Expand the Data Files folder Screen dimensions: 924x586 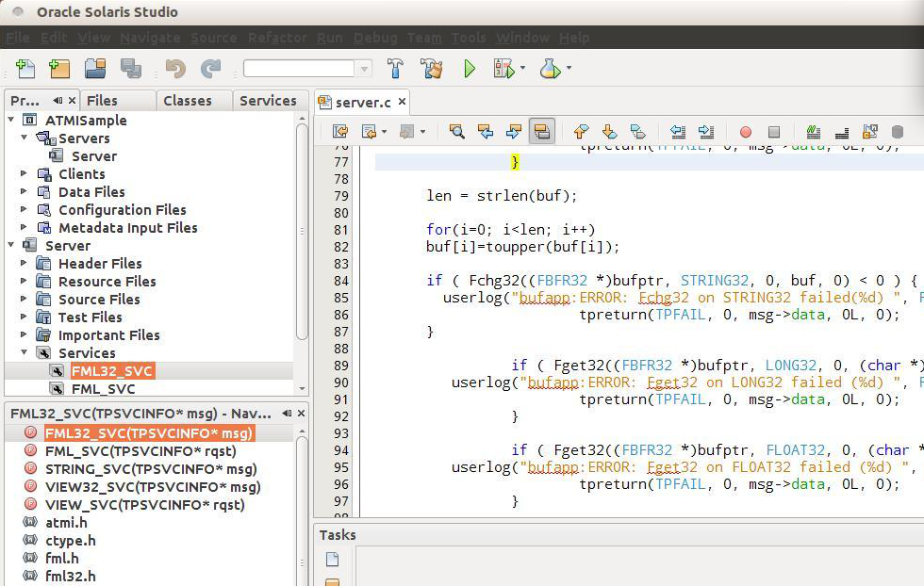pos(24,191)
